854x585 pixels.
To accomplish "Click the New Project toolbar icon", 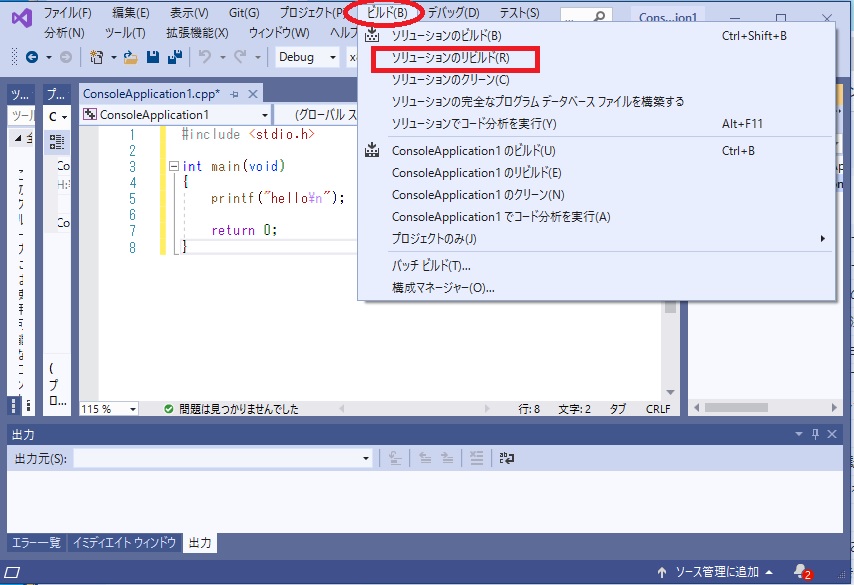I will pyautogui.click(x=96, y=57).
